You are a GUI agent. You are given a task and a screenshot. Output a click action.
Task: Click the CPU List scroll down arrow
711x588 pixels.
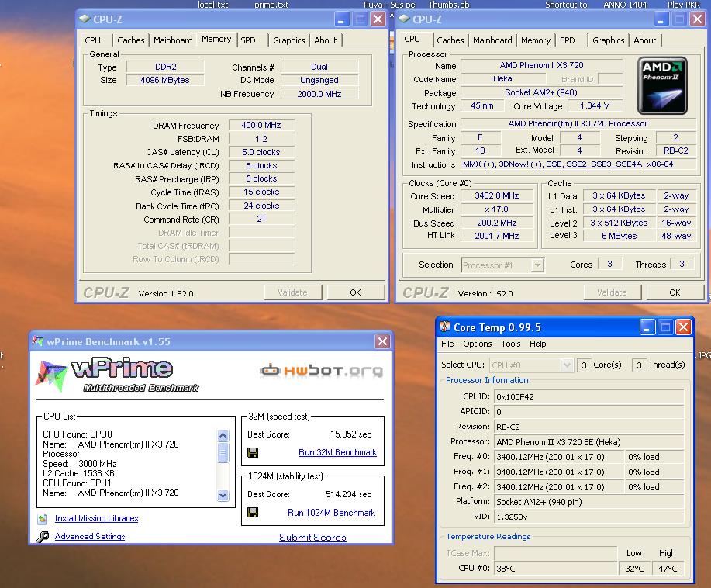[223, 495]
